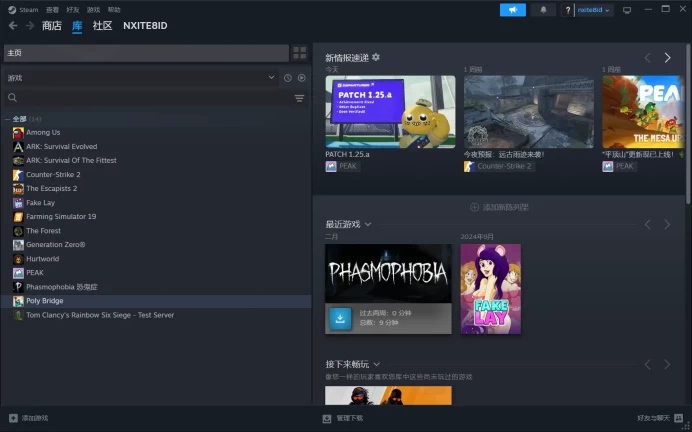
Task: Click Counter-Strike 2 tag under news
Action: click(499, 166)
